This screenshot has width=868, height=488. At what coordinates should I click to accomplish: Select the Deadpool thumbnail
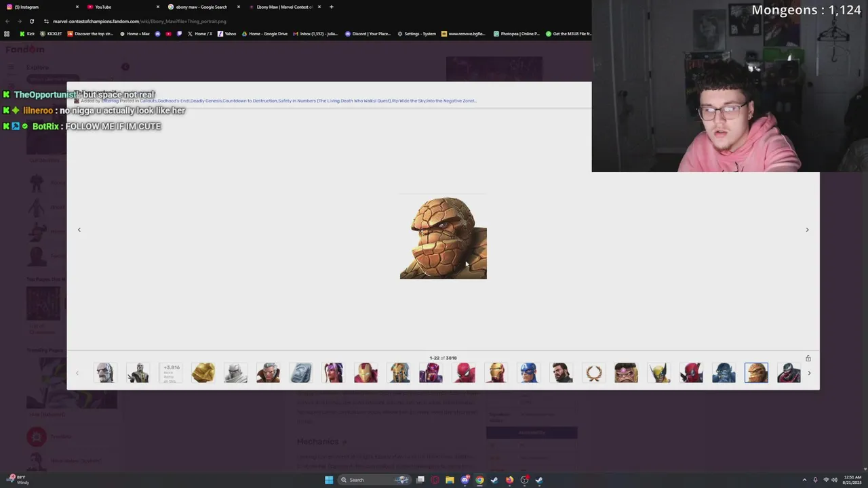pos(691,373)
